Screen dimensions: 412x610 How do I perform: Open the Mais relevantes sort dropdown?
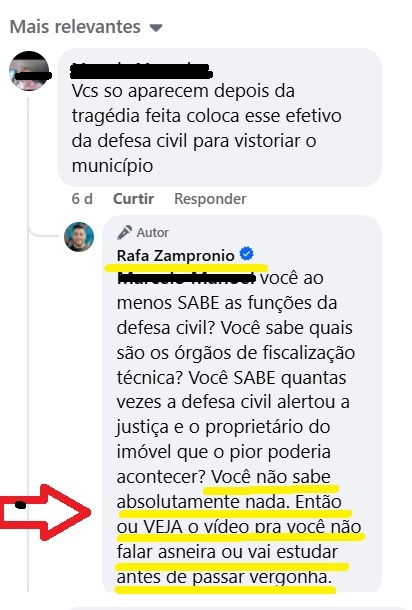86,27
